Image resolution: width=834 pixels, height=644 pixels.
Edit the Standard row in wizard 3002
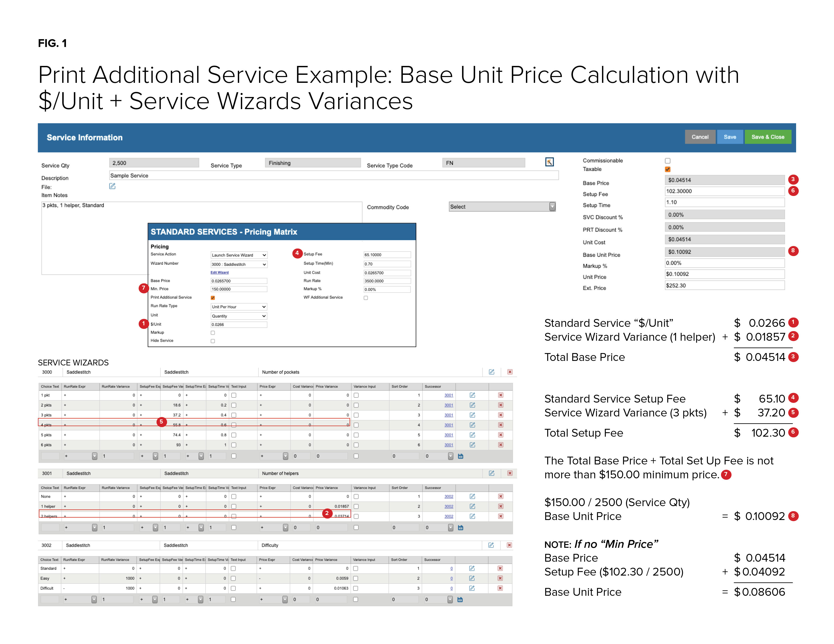[472, 568]
